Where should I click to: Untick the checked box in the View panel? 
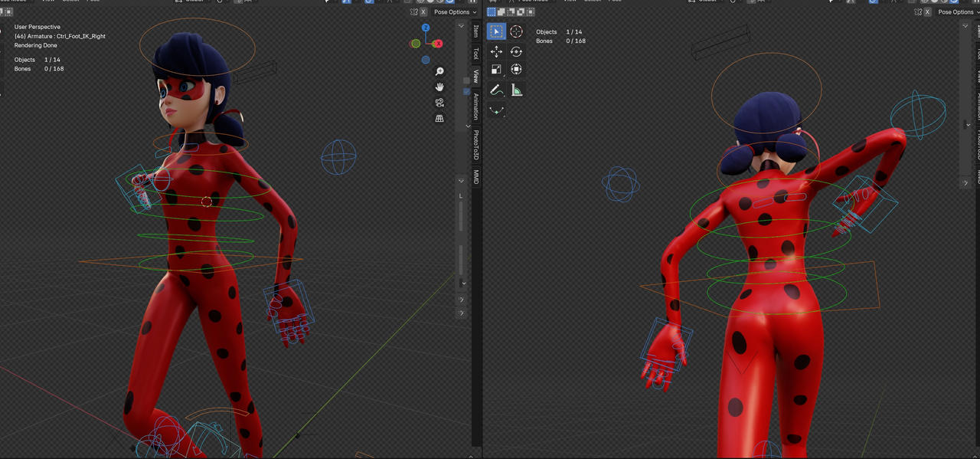466,92
